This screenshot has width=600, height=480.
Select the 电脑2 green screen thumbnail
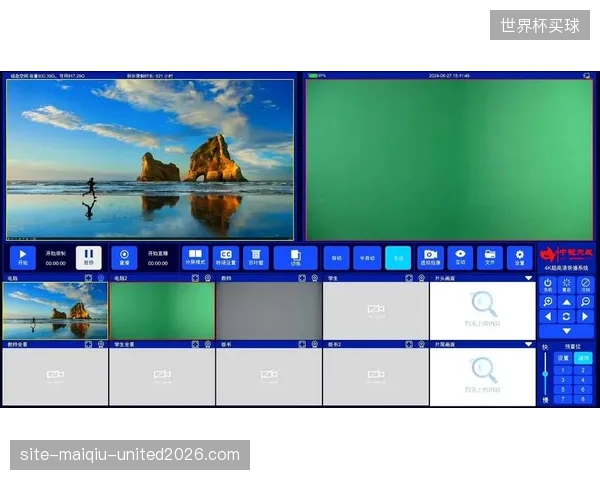click(162, 311)
